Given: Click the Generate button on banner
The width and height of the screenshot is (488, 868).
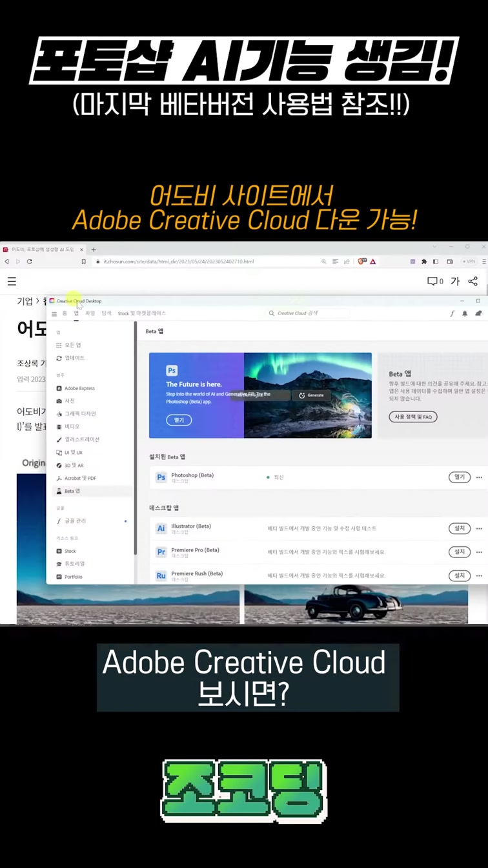Looking at the screenshot, I should tap(312, 395).
